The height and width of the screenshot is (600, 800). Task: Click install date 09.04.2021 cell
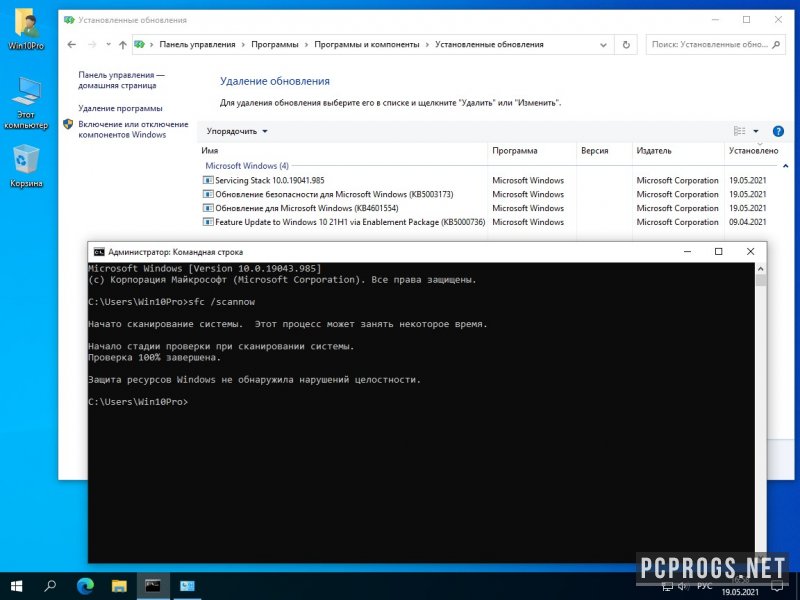747,222
